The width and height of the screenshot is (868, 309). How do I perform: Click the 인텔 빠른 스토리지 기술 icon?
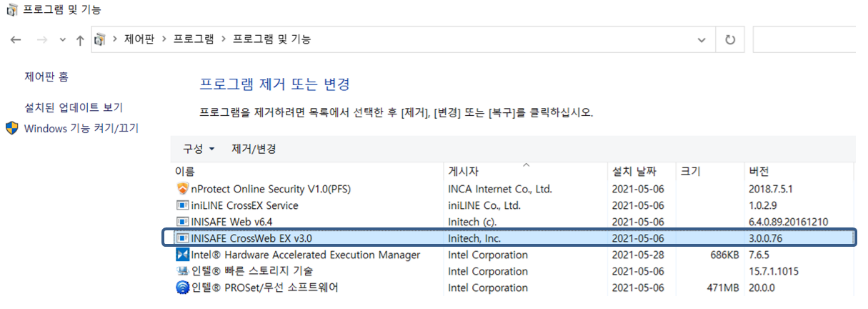pos(182,271)
